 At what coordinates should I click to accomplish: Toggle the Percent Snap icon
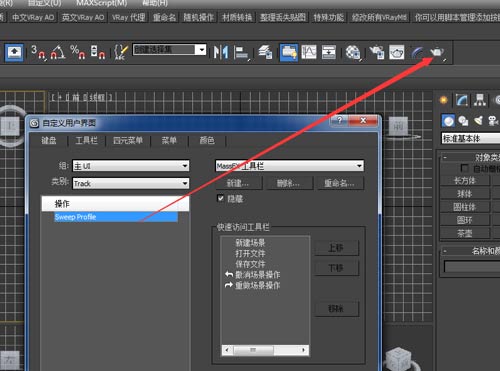[x=78, y=52]
